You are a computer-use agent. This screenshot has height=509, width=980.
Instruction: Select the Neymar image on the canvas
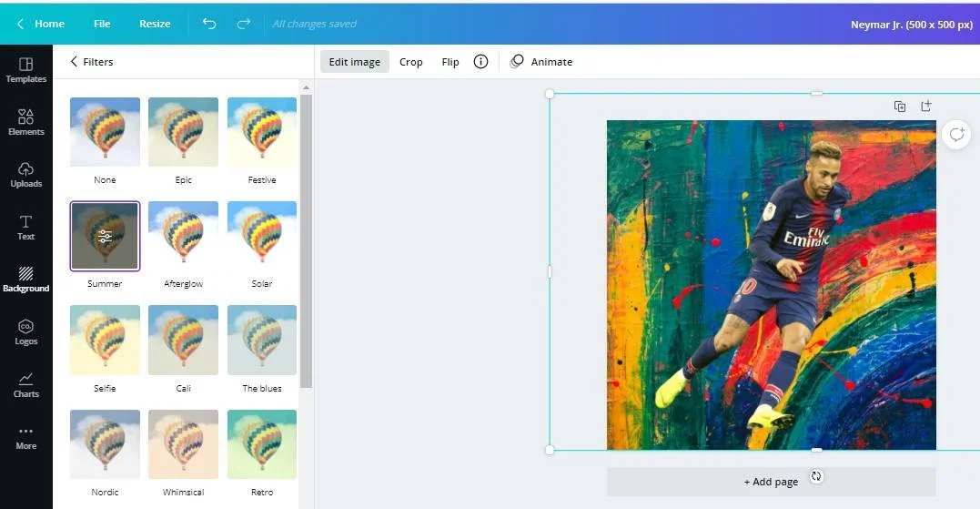[772, 284]
